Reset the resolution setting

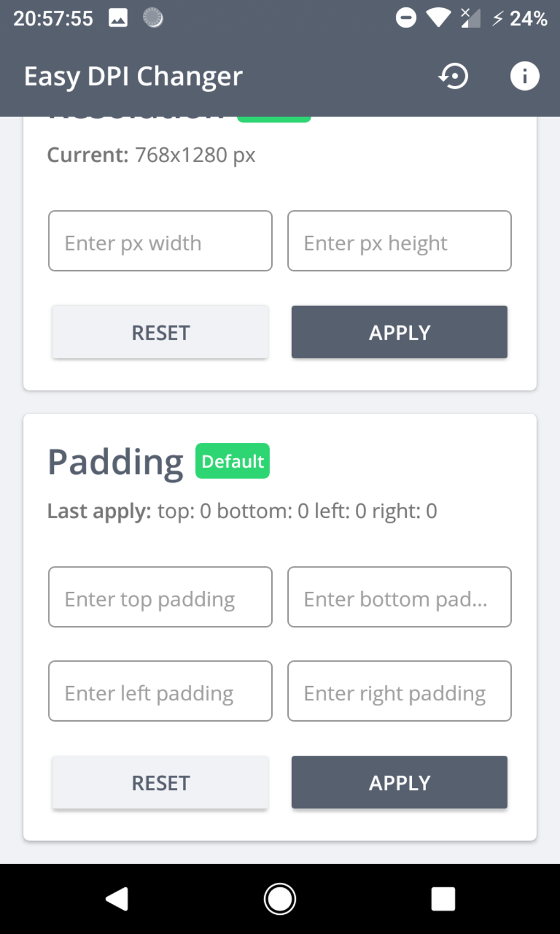[x=160, y=332]
